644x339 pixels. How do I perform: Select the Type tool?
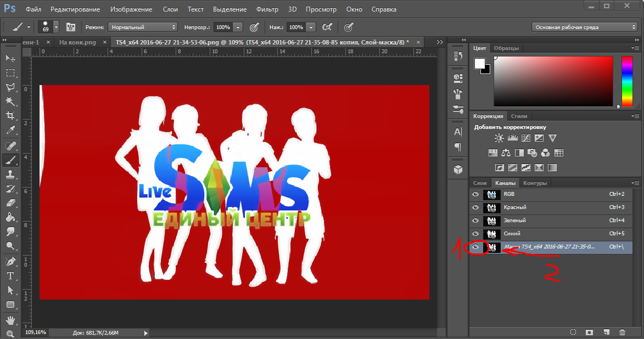10,276
